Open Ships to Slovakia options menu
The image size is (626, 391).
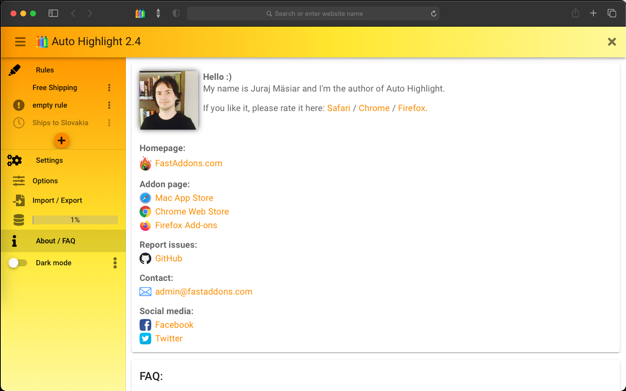point(109,123)
